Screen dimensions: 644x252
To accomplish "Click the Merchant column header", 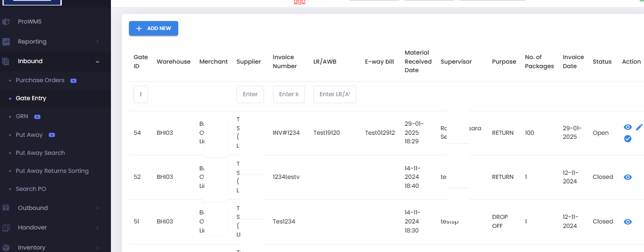I will 213,62.
